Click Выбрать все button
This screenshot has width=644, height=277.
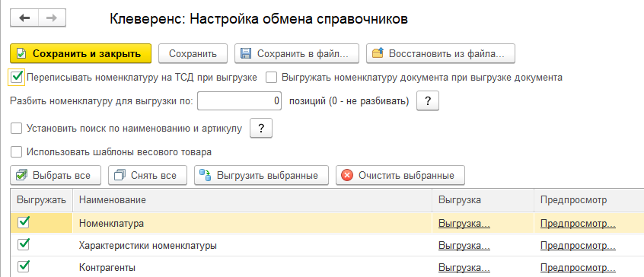pyautogui.click(x=56, y=175)
